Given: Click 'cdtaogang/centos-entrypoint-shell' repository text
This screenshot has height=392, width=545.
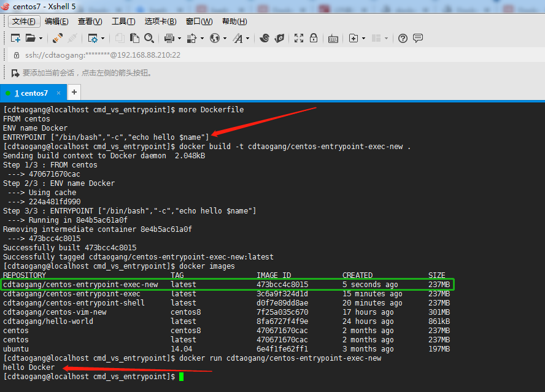Looking at the screenshot, I should pyautogui.click(x=74, y=303).
